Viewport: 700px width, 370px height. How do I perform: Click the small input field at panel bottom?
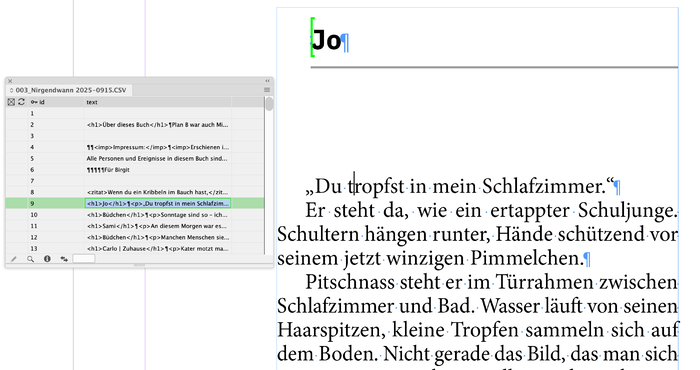(x=83, y=259)
